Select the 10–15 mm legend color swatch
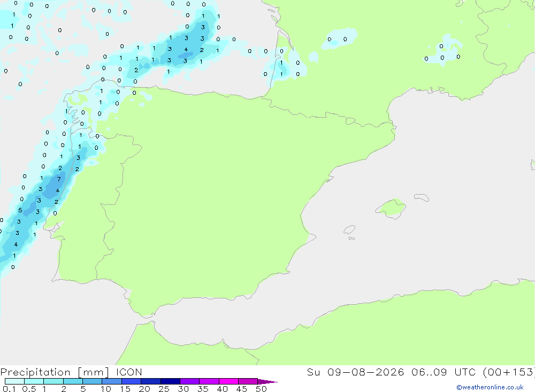 point(112,381)
